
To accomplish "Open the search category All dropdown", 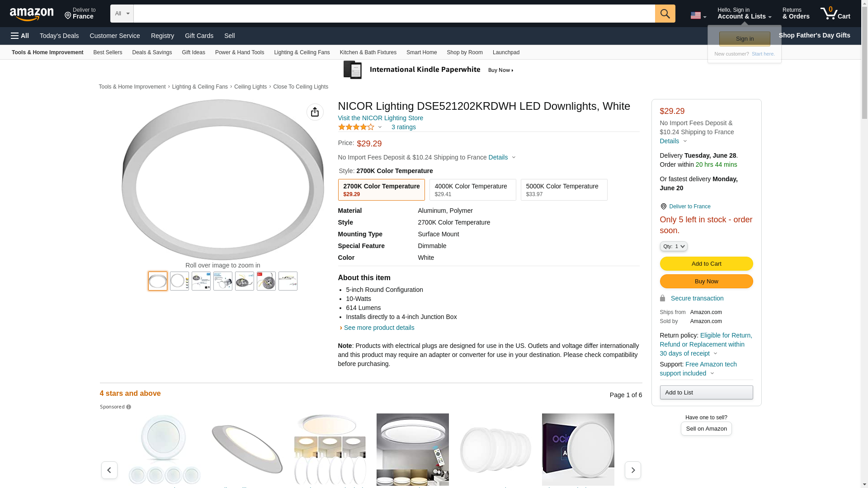I will tap(122, 14).
